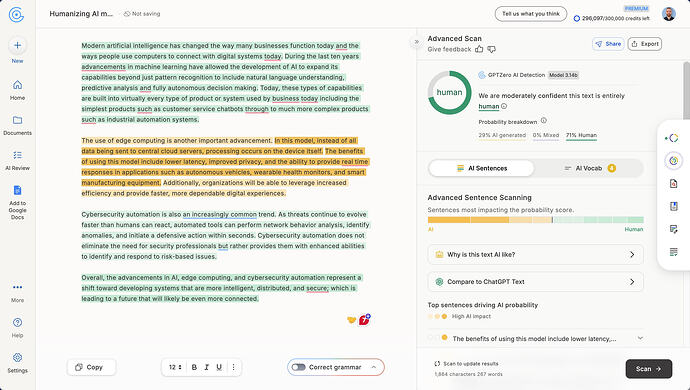Select the highlighted circular scan tool in right rail

(673, 161)
